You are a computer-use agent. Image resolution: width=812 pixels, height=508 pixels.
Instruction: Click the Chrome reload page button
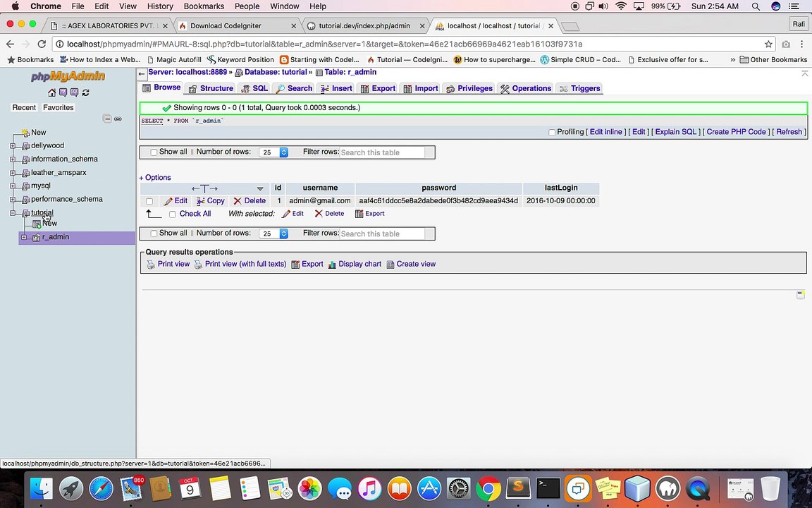pyautogui.click(x=42, y=44)
